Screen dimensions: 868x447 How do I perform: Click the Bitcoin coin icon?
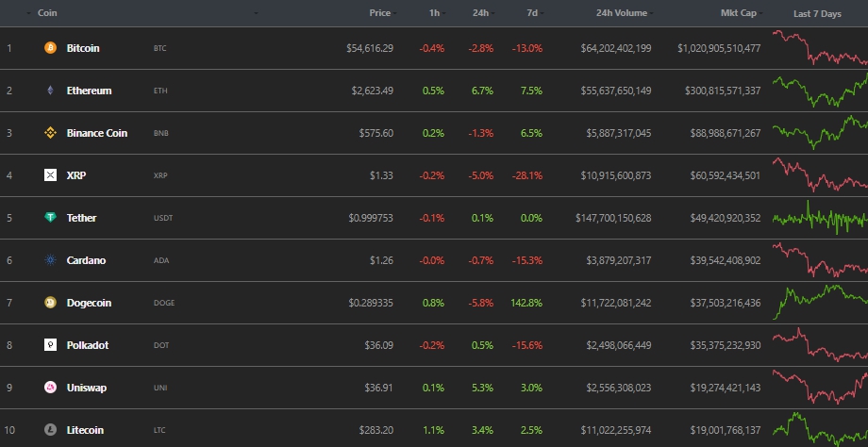(50, 48)
